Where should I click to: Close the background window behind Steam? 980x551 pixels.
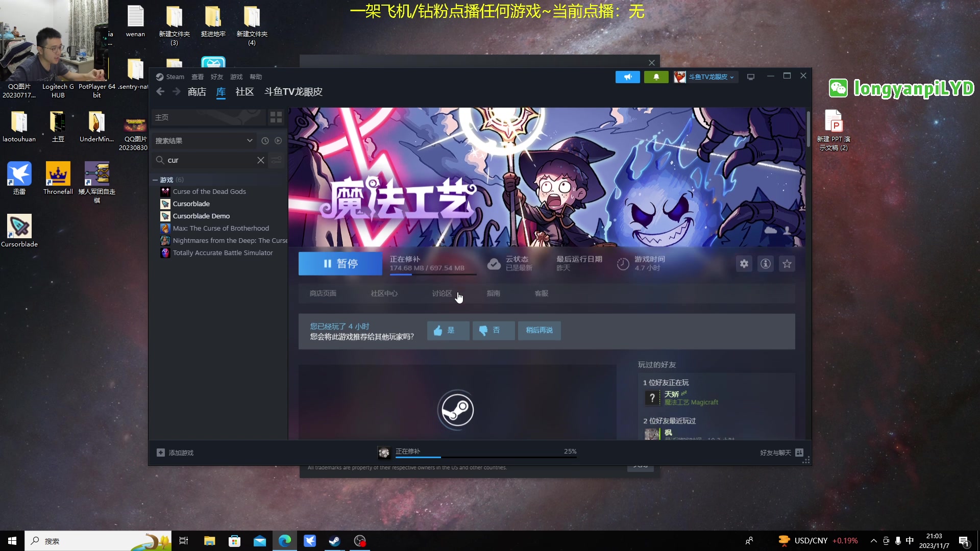click(x=652, y=63)
